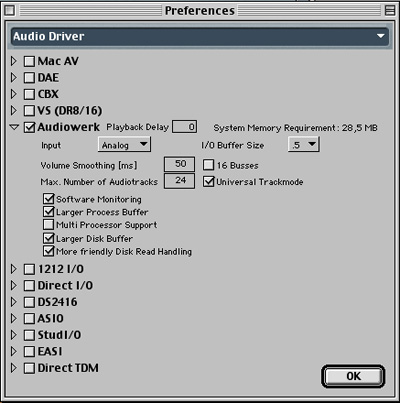Expand the Direct TDM disclosure triangle
This screenshot has height=403, width=400.
(x=13, y=368)
